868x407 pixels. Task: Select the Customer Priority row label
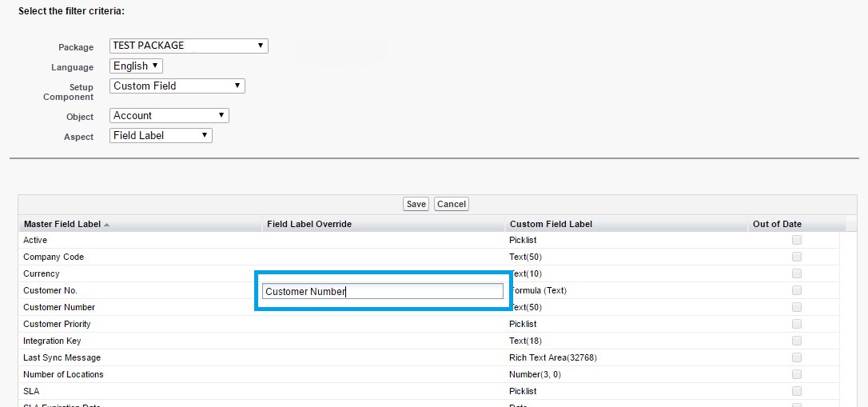coord(57,324)
